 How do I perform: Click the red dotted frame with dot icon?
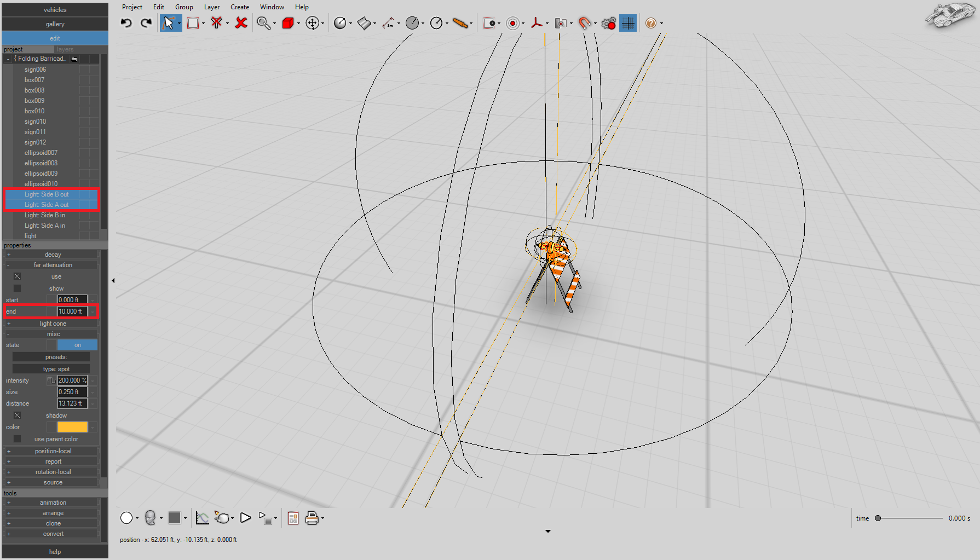(489, 23)
